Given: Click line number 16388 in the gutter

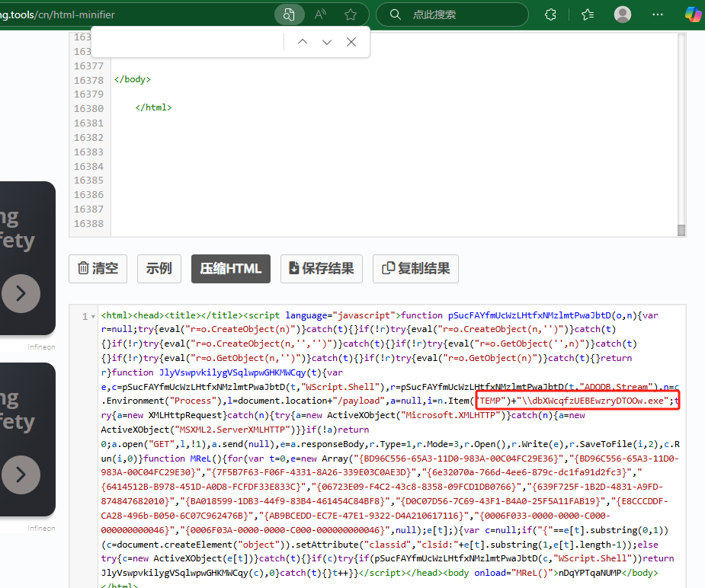Looking at the screenshot, I should (x=88, y=224).
